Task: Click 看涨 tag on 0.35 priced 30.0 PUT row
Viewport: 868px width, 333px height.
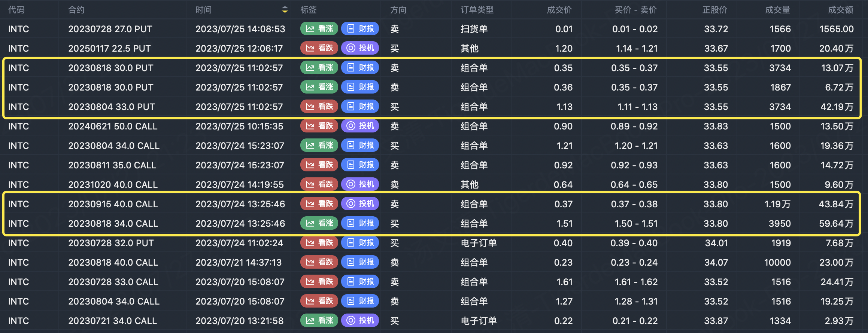Action: tap(319, 67)
